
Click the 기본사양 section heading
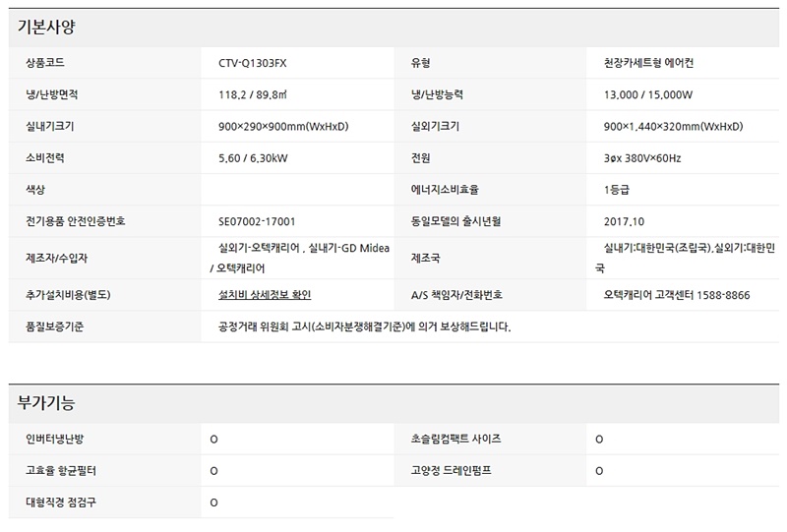click(x=46, y=27)
